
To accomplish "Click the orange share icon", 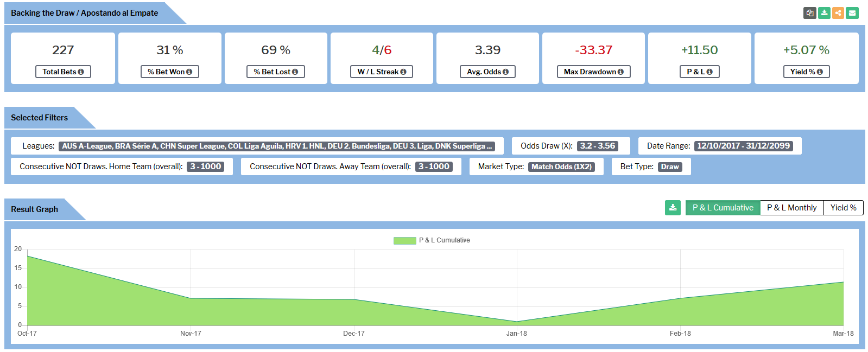I will 838,13.
